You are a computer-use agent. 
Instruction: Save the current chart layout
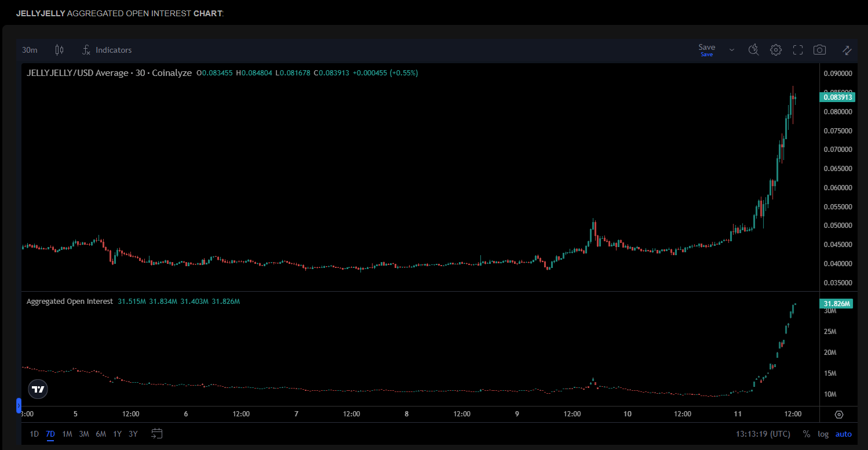pyautogui.click(x=706, y=48)
